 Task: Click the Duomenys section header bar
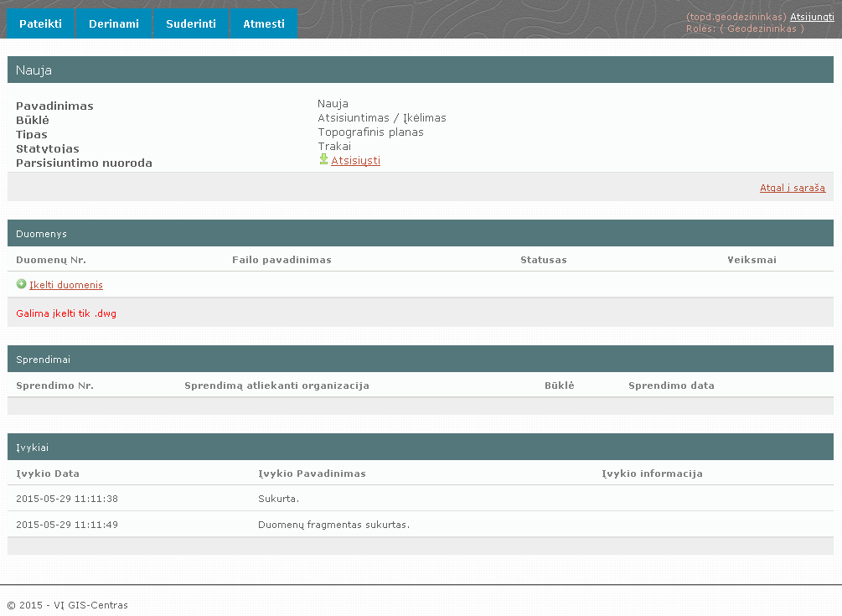(x=421, y=234)
